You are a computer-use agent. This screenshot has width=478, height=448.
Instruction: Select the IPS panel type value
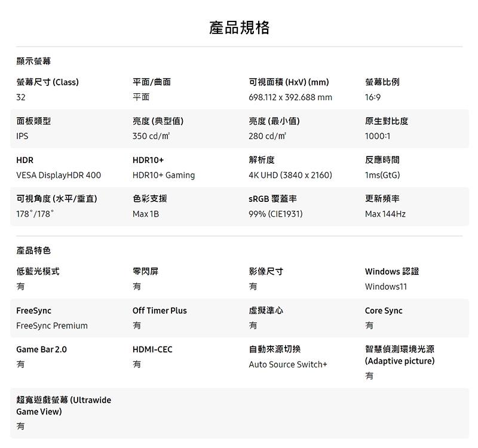(22, 136)
